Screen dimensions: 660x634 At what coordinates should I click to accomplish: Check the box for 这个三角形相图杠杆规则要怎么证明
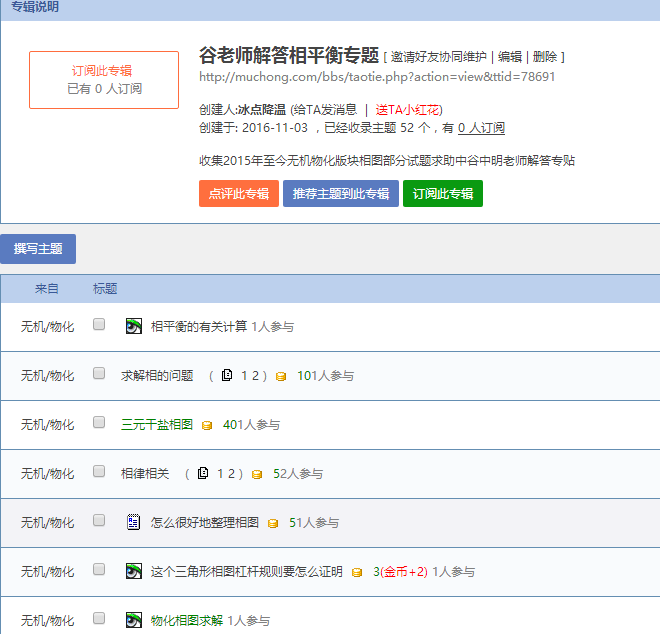[99, 569]
